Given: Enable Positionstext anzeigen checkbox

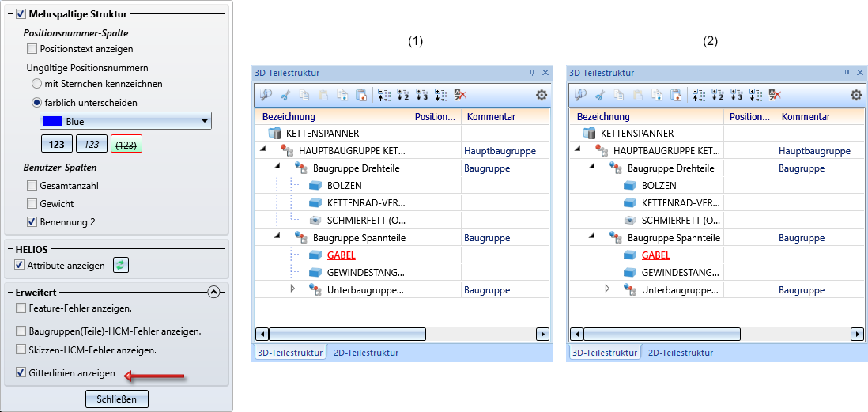Looking at the screenshot, I should (x=32, y=49).
